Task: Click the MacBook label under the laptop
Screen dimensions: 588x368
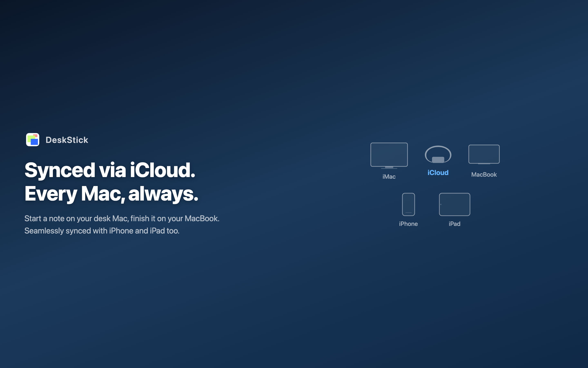Action: (x=484, y=175)
